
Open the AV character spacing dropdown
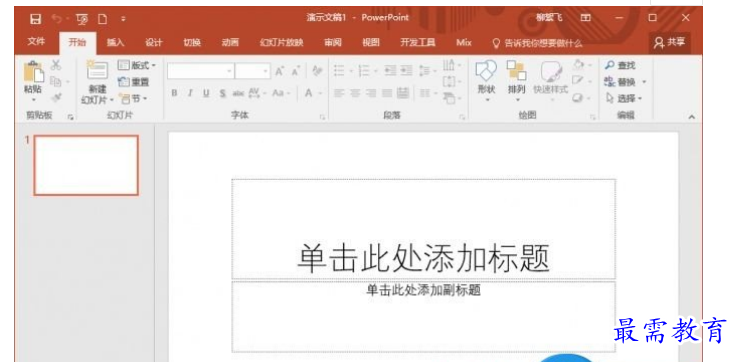click(x=256, y=93)
